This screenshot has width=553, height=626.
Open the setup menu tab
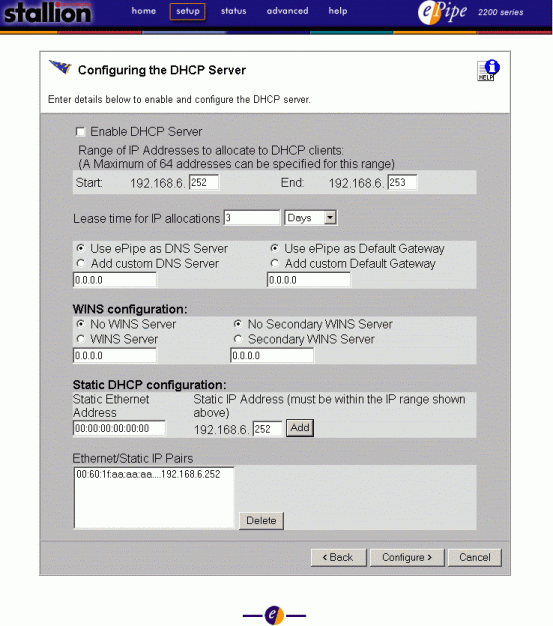click(188, 11)
